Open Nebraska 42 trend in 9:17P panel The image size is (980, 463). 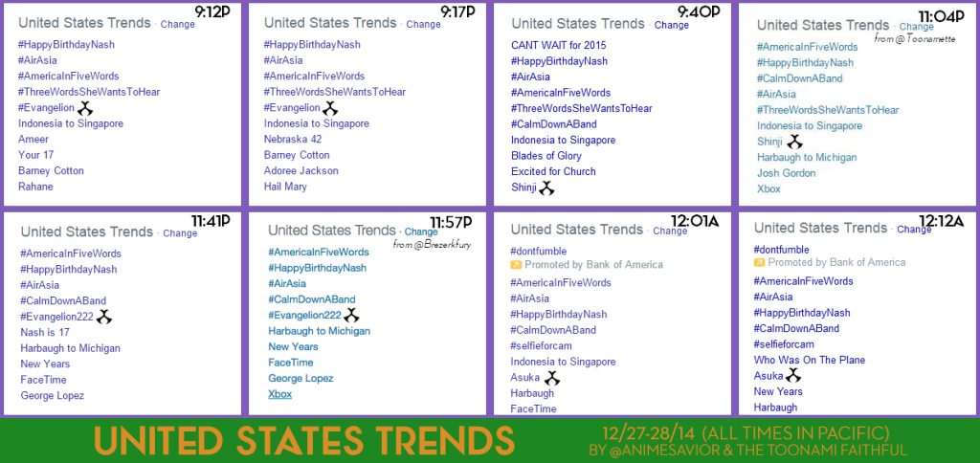pos(293,140)
